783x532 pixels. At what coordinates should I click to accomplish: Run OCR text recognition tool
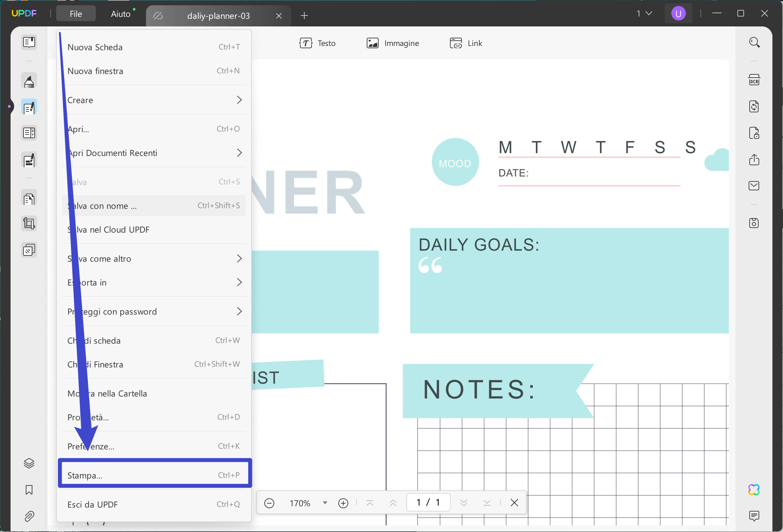754,80
